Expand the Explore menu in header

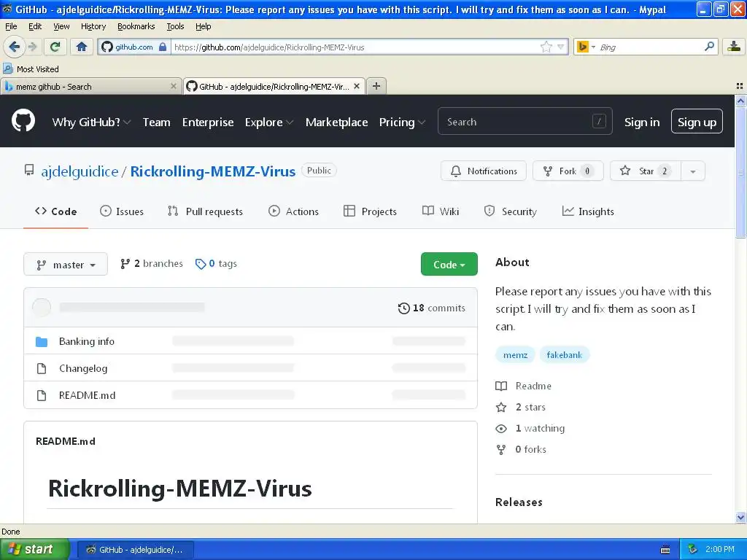click(x=269, y=122)
